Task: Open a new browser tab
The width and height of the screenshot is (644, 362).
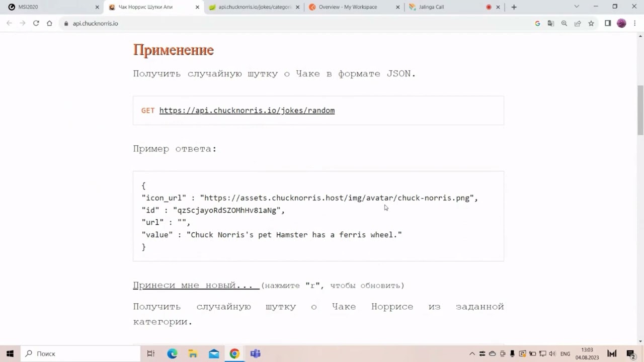Action: [x=514, y=7]
